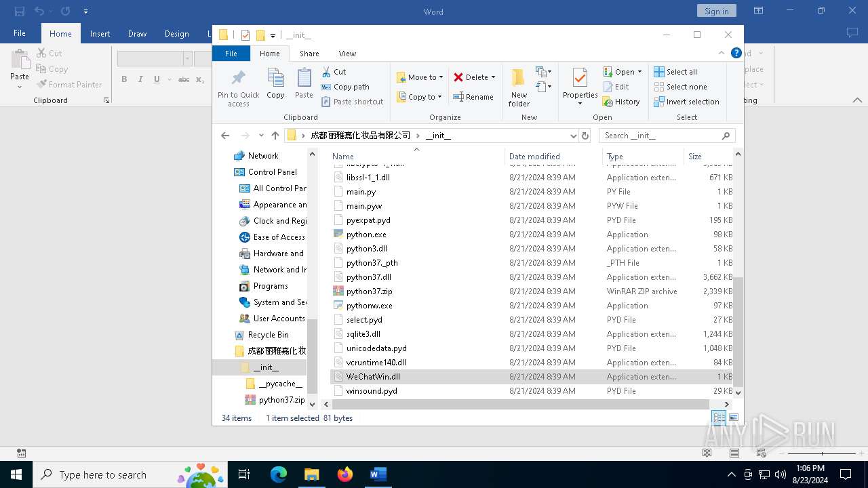
Task: Open recent locations dropdown arrow
Action: click(x=261, y=136)
